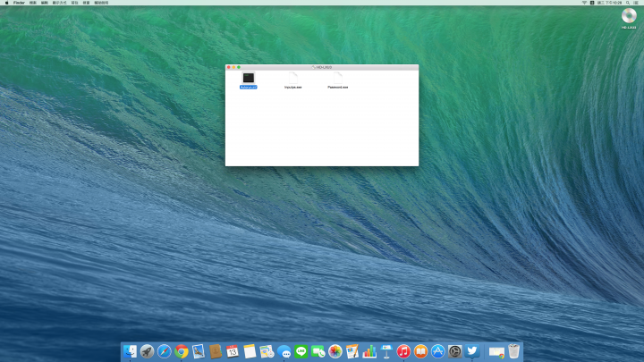Image resolution: width=644 pixels, height=362 pixels.
Task: Open LINE green icon in Dock
Action: pyautogui.click(x=301, y=351)
